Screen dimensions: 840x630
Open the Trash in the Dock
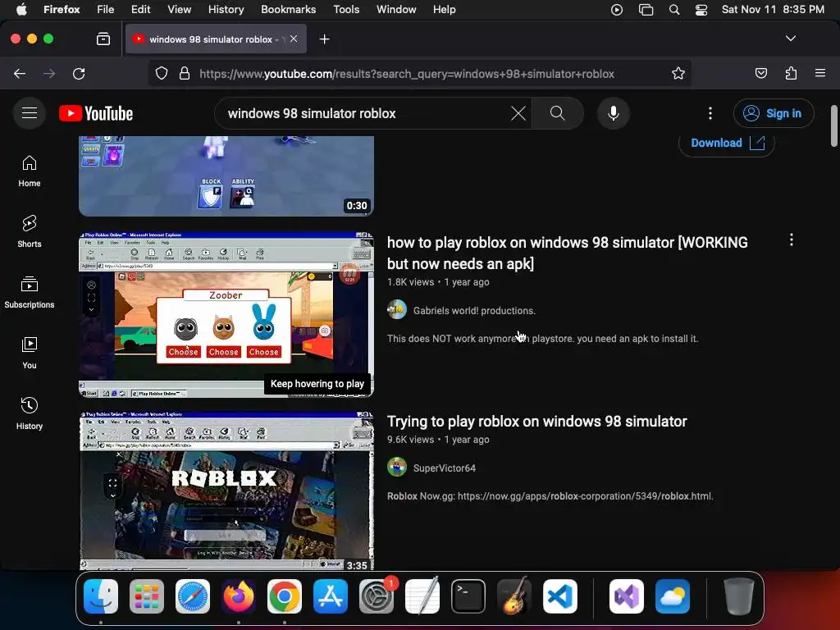coord(739,596)
